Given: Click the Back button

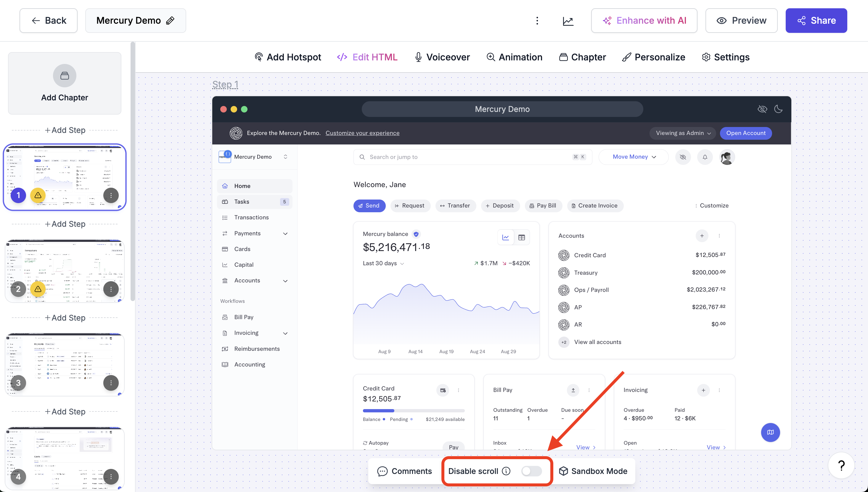Looking at the screenshot, I should pos(49,21).
